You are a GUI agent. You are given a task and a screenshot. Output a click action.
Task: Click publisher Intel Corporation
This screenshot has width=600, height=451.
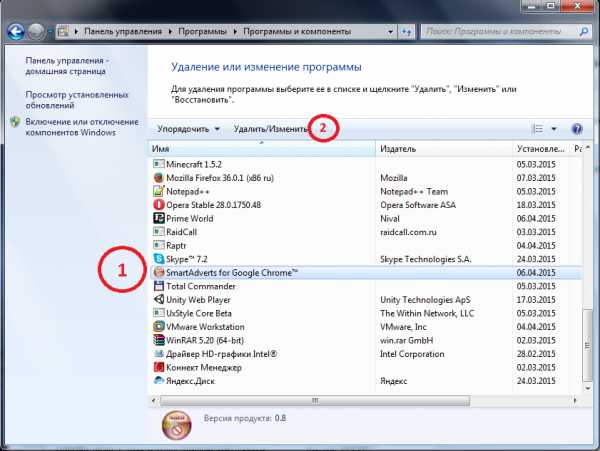coord(412,354)
